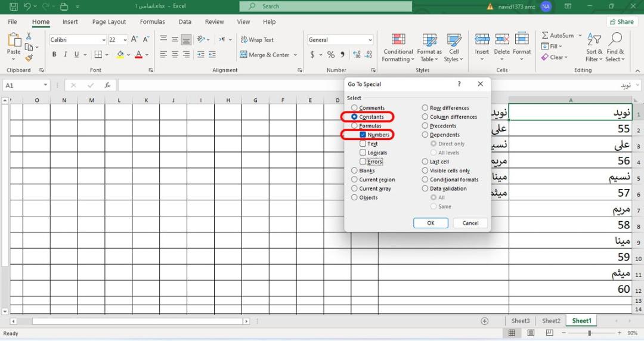Open the font size 22 dropdown
Viewport: 644px width, 341px height.
click(x=125, y=40)
